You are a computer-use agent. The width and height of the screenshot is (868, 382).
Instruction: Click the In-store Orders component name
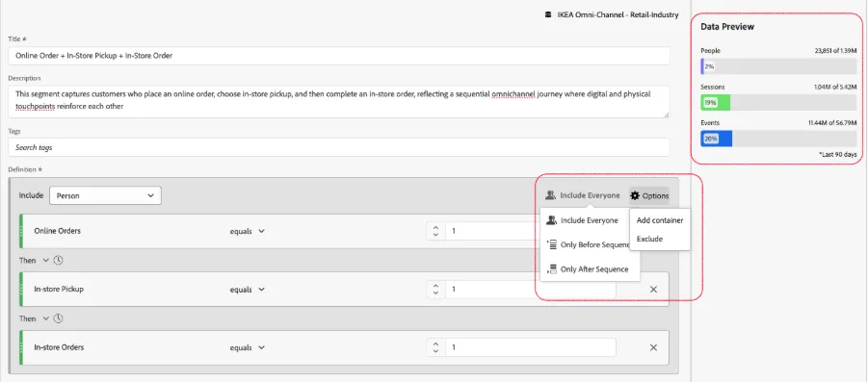pos(59,347)
